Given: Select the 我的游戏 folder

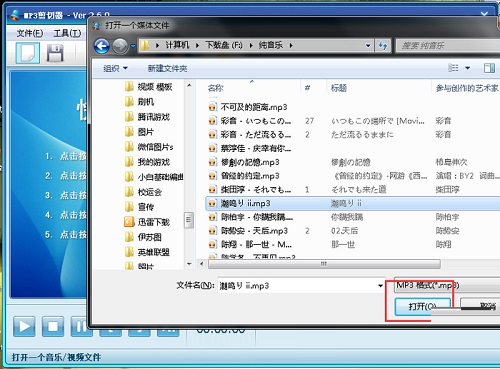Looking at the screenshot, I should point(154,162).
